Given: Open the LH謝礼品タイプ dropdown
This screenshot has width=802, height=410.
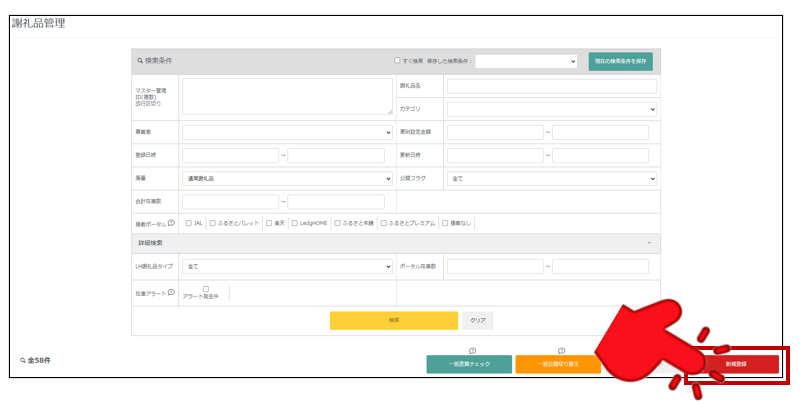Looking at the screenshot, I should 288,267.
